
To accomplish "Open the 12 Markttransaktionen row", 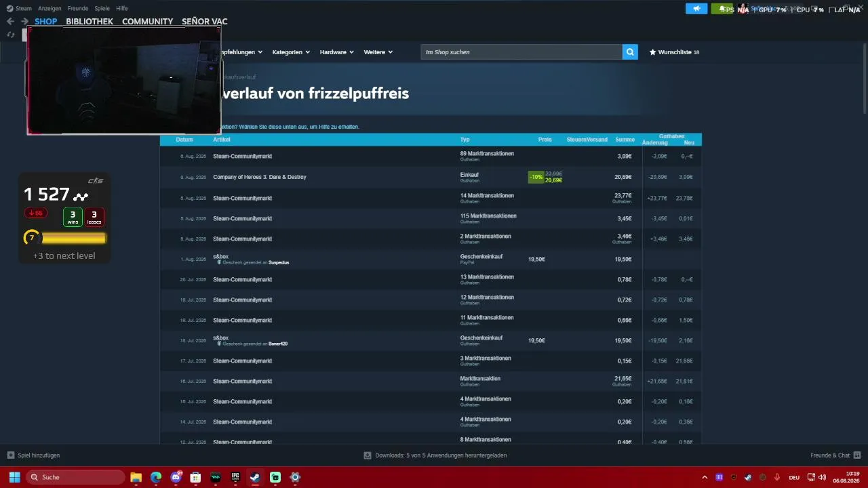I will [431, 300].
